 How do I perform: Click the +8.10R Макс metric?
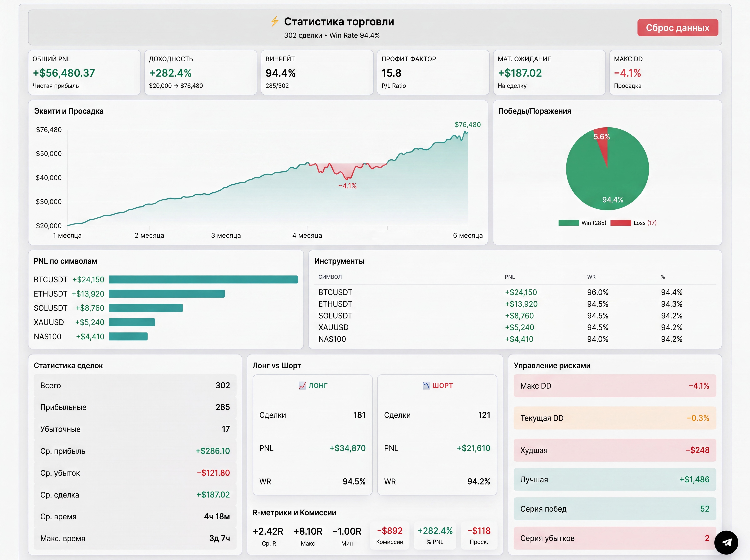[x=308, y=531]
